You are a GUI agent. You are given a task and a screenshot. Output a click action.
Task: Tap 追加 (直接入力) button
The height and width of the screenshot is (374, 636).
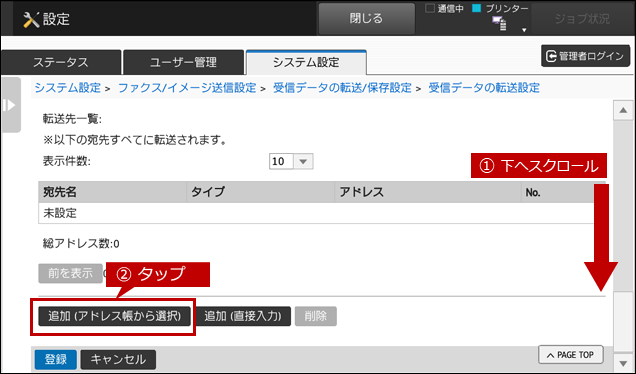pyautogui.click(x=243, y=316)
